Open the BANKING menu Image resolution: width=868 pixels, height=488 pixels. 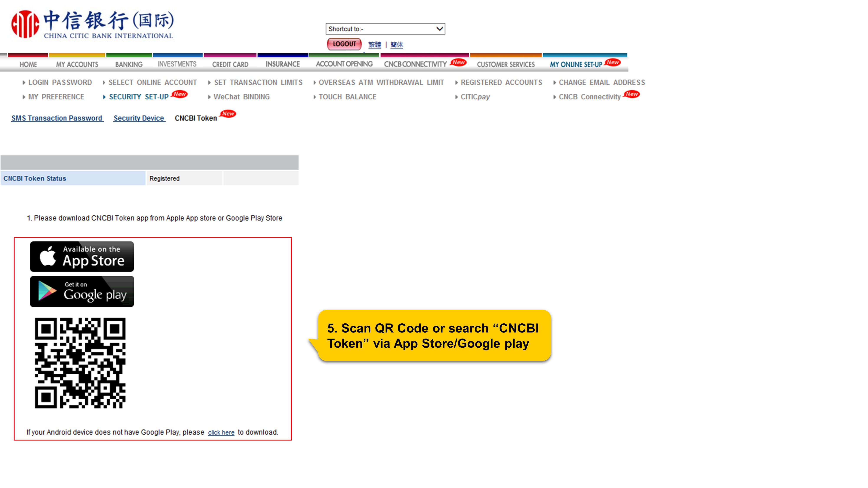point(129,64)
